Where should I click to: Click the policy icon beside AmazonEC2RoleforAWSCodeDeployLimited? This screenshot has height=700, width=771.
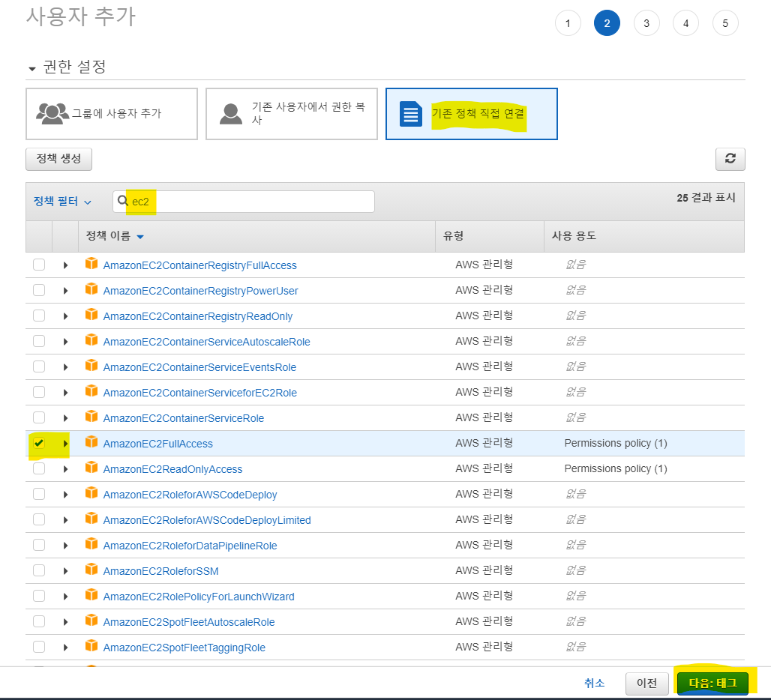pyautogui.click(x=91, y=519)
